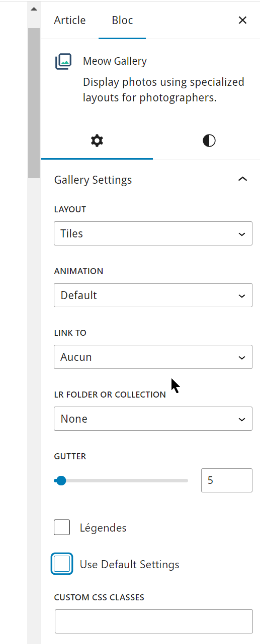Click the Use Default Settings label

pyautogui.click(x=130, y=564)
